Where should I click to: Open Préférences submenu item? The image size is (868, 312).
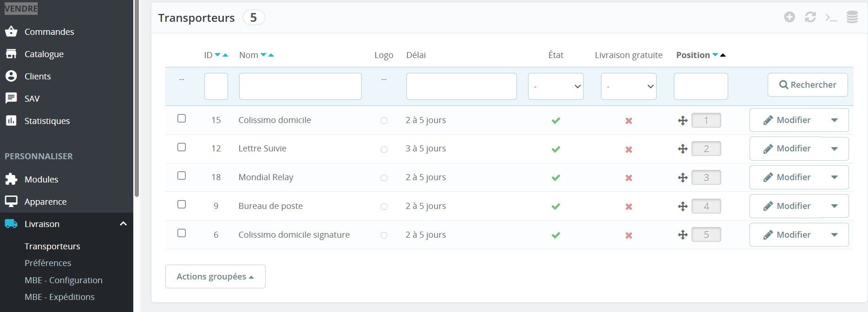click(x=48, y=263)
